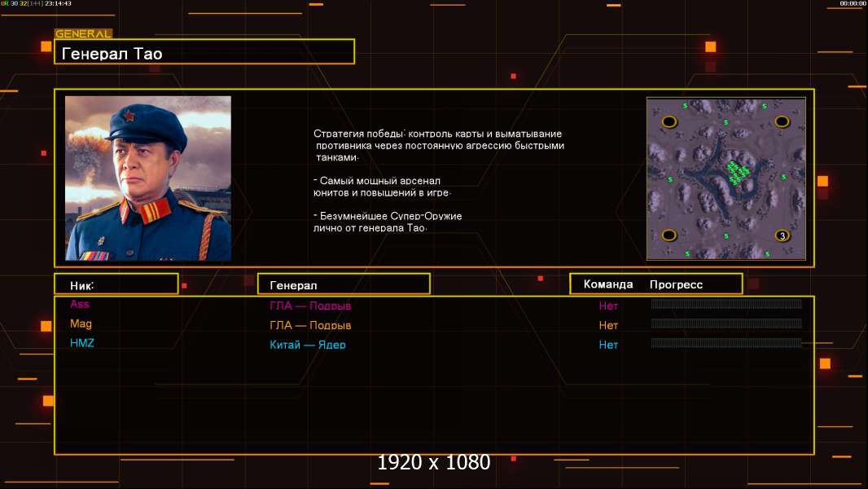Click the map preview thumbnail
868x489 pixels.
(726, 178)
